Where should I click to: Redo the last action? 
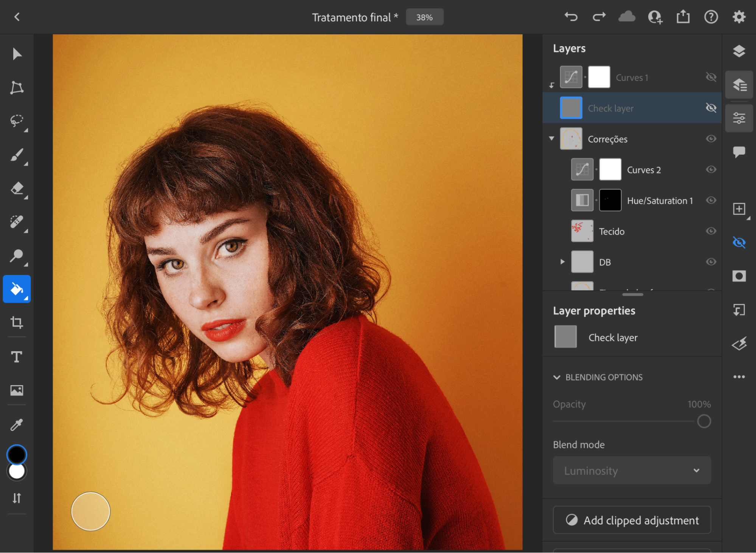click(x=599, y=17)
